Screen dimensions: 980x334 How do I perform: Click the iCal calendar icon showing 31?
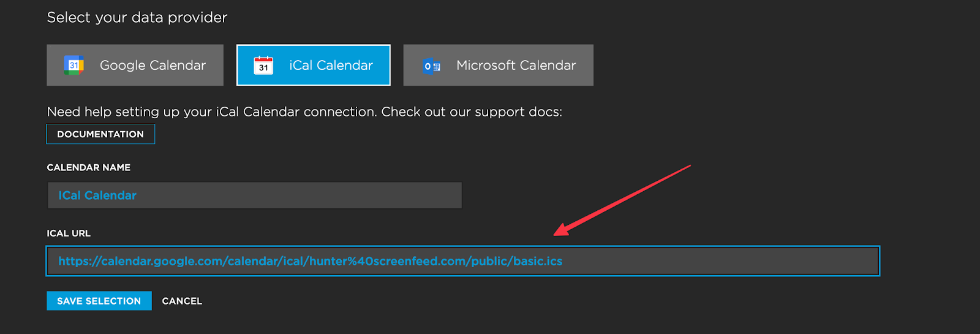(263, 65)
